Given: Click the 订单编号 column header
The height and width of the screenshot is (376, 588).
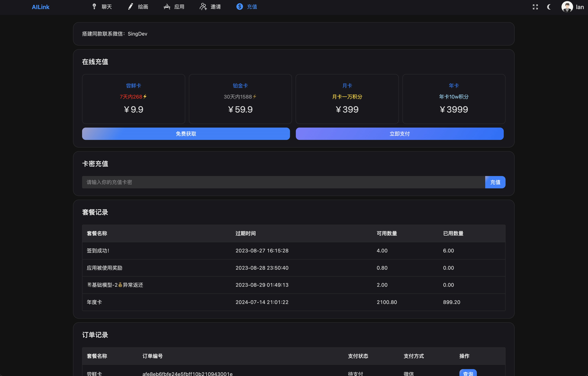Looking at the screenshot, I should pos(152,356).
